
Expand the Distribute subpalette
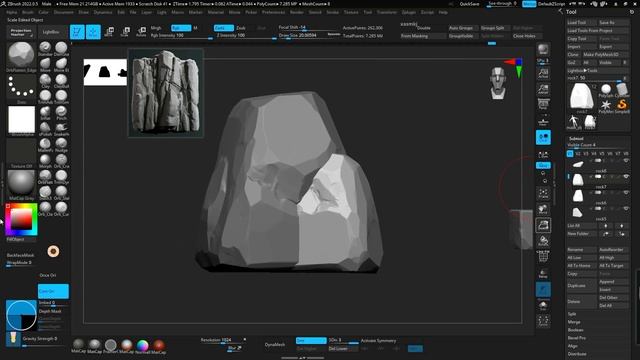[x=577, y=354]
